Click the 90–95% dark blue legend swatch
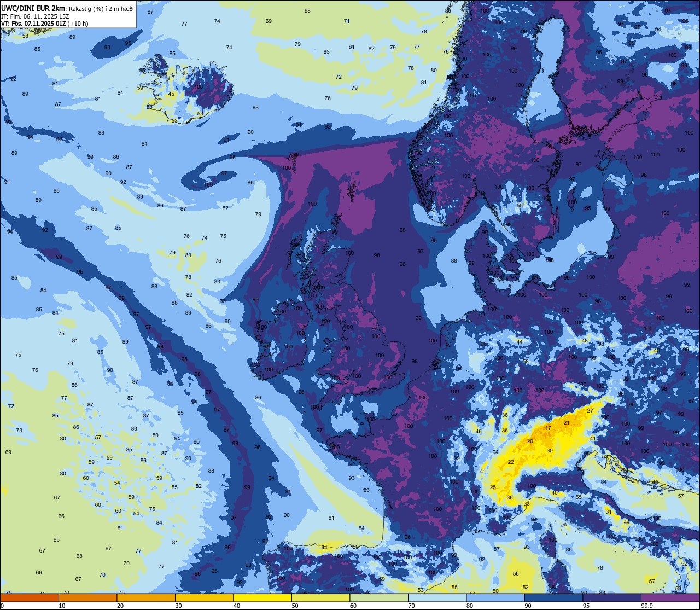700x610 pixels. coord(553,598)
